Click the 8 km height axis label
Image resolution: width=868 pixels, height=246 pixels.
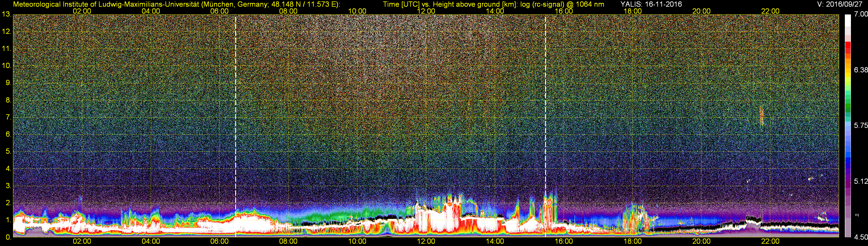[x=8, y=100]
